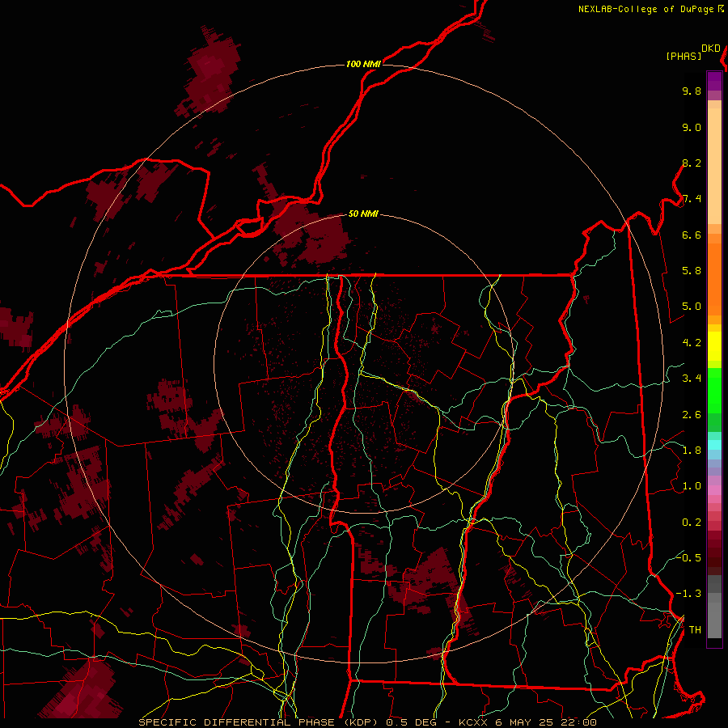Click the 9.0 value on the scale
728x728 pixels.
[x=692, y=128]
